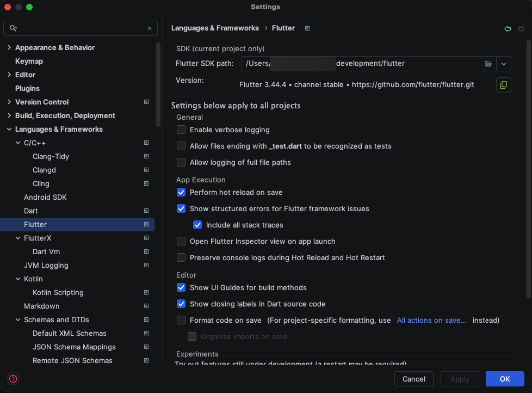Enable Open Flutter Inspector view on launch
The height and width of the screenshot is (393, 532).
pos(181,241)
